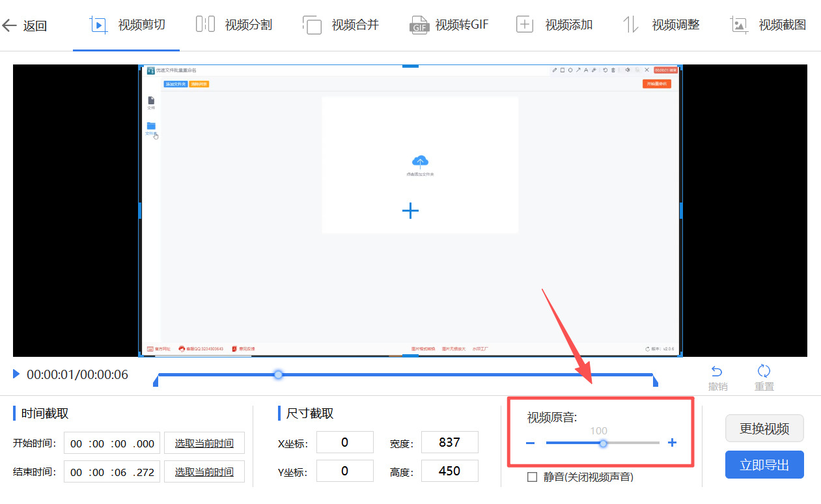Click the 时间截取 section heading
Screen dimensions: 821x504
click(x=45, y=413)
